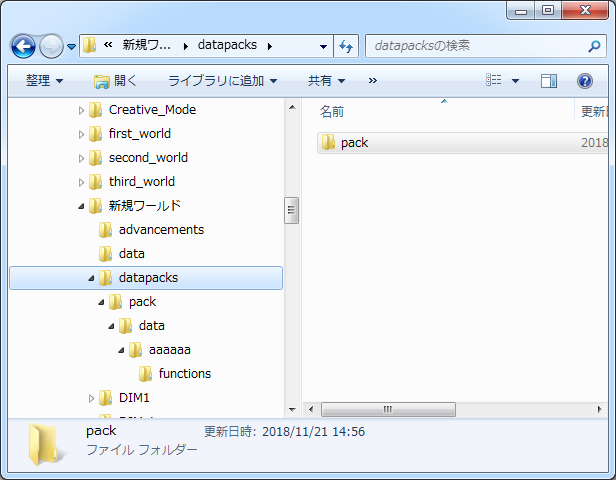Click the functions folder in tree
Image resolution: width=616 pixels, height=480 pixels.
(184, 374)
